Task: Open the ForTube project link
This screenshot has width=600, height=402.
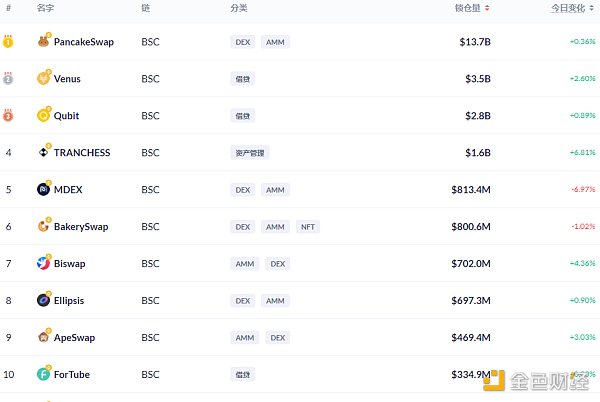Action: [x=71, y=375]
